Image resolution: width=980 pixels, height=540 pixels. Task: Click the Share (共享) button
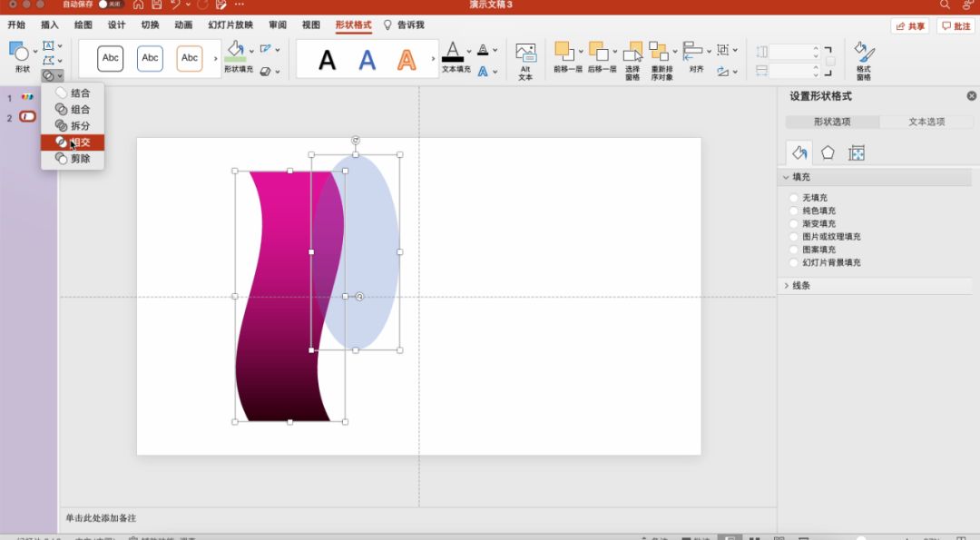pyautogui.click(x=910, y=26)
